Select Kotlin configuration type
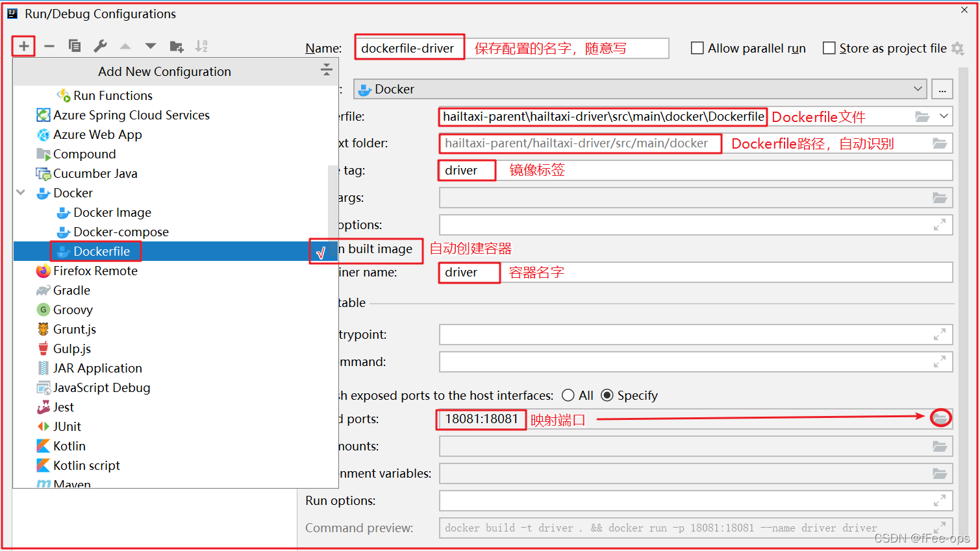 click(x=69, y=446)
